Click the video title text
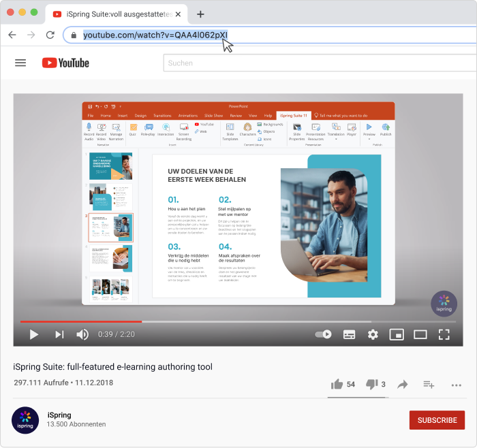This screenshot has height=448, width=477. (112, 366)
